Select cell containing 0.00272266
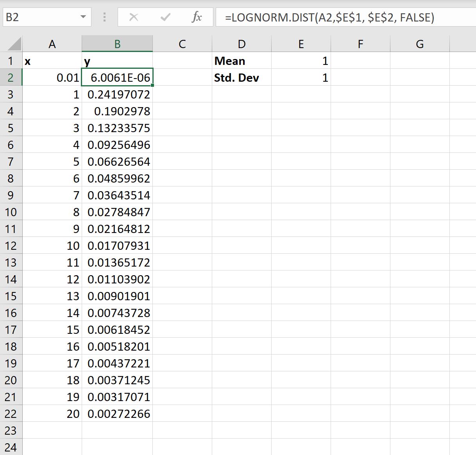Screen dimensions: 476x455 click(117, 414)
